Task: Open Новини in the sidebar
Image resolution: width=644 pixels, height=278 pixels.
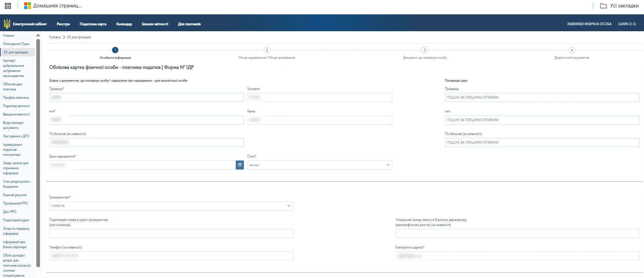Action: 9,36
